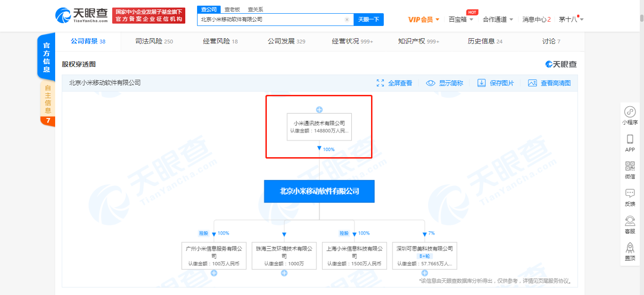This screenshot has width=644, height=295.
Task: Switch to the 知识产权 tab
Action: (x=418, y=42)
